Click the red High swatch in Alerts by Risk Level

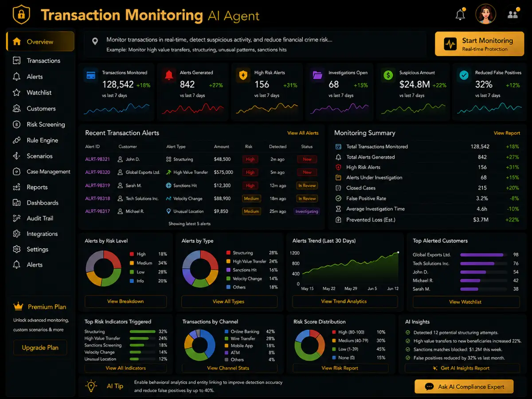point(132,254)
